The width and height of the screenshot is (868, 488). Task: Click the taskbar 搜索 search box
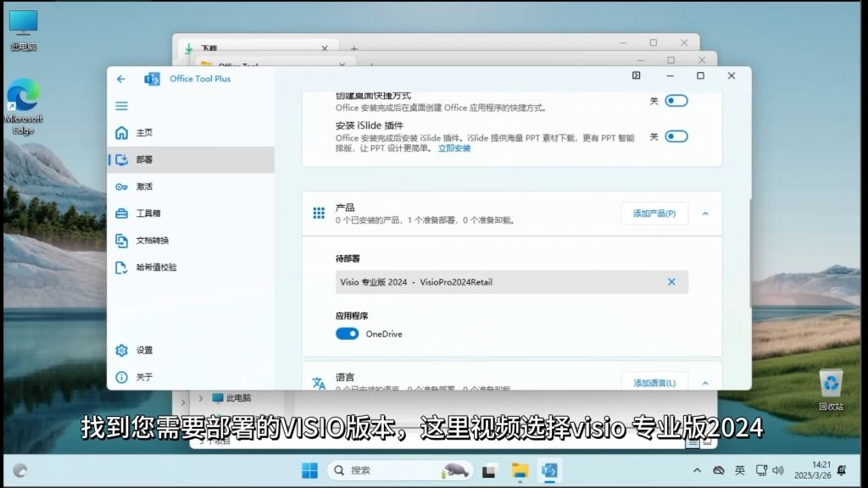point(400,470)
